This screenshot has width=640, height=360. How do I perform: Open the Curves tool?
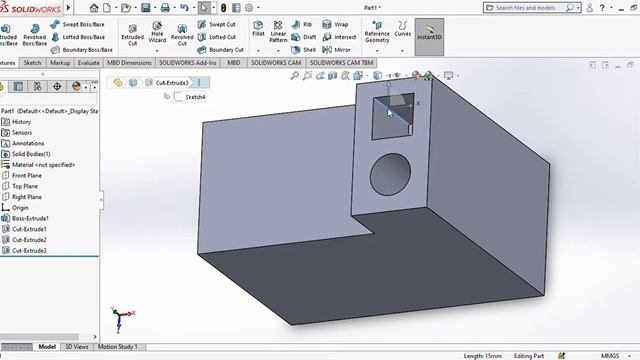[402, 29]
